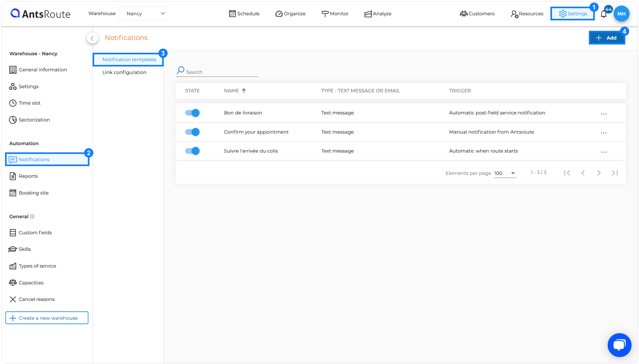This screenshot has width=639, height=364.
Task: Open Capacities settings
Action: coord(26,283)
